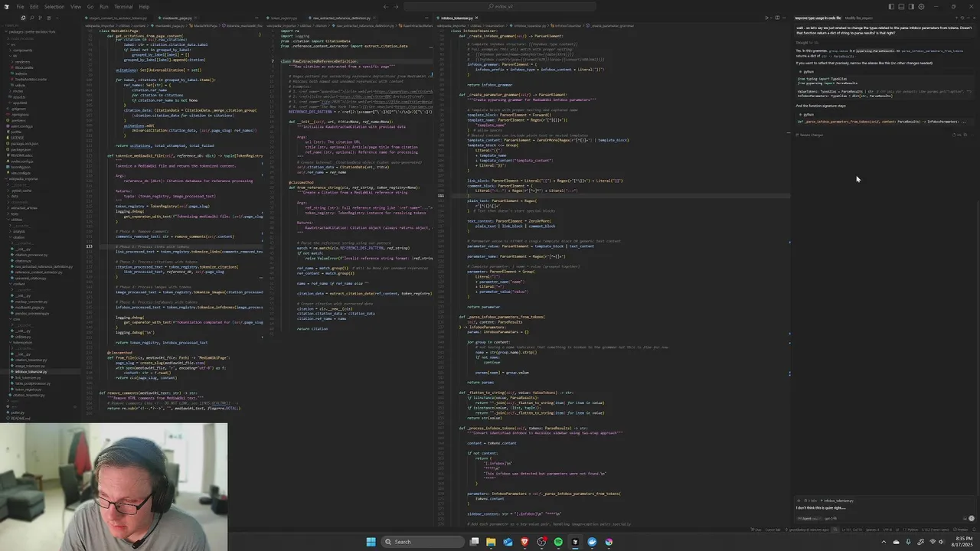Open the Extensions view icon
This screenshot has width=980, height=551.
pyautogui.click(x=49, y=18)
